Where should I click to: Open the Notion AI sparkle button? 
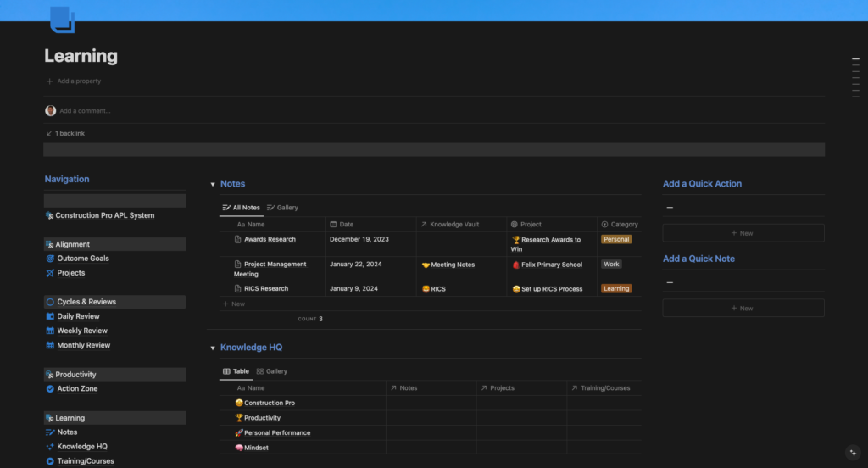853,452
